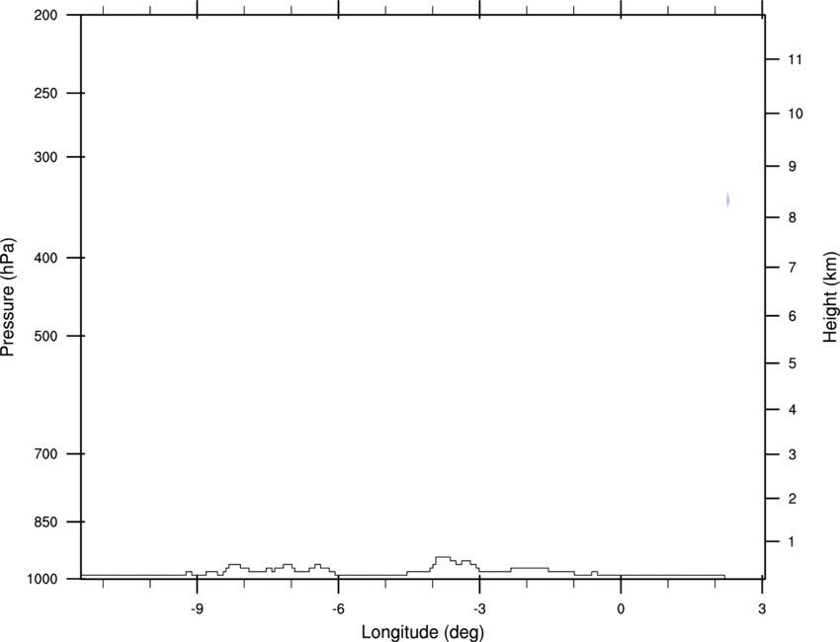
Task: Click the -6 longitude tick label
Action: tap(338, 608)
